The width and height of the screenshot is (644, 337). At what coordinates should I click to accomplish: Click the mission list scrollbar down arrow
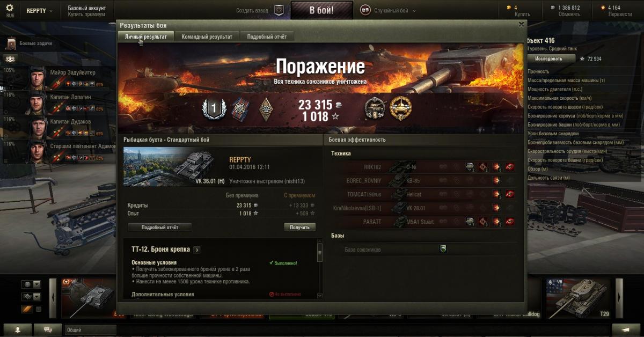tap(320, 295)
